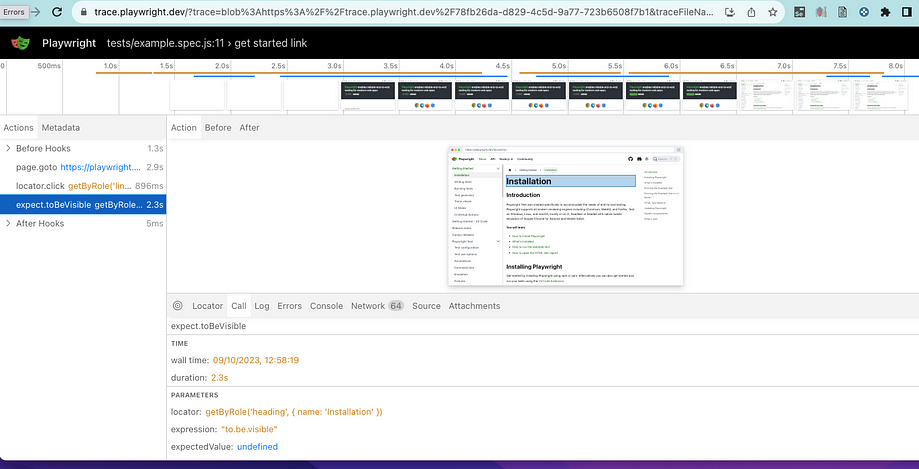Show the After snapshot tab
Screen dimensions: 919x469
click(249, 128)
